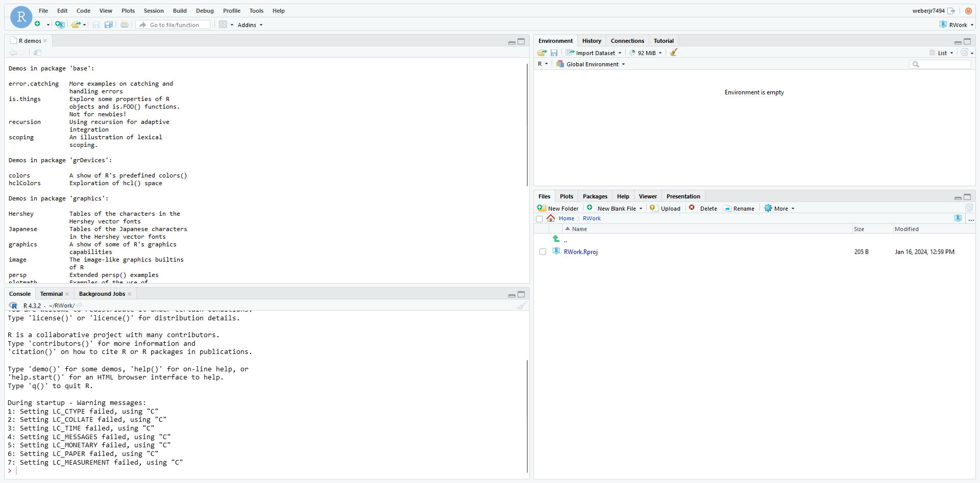
Task: Navigate to Home via breadcrumb
Action: tap(566, 218)
